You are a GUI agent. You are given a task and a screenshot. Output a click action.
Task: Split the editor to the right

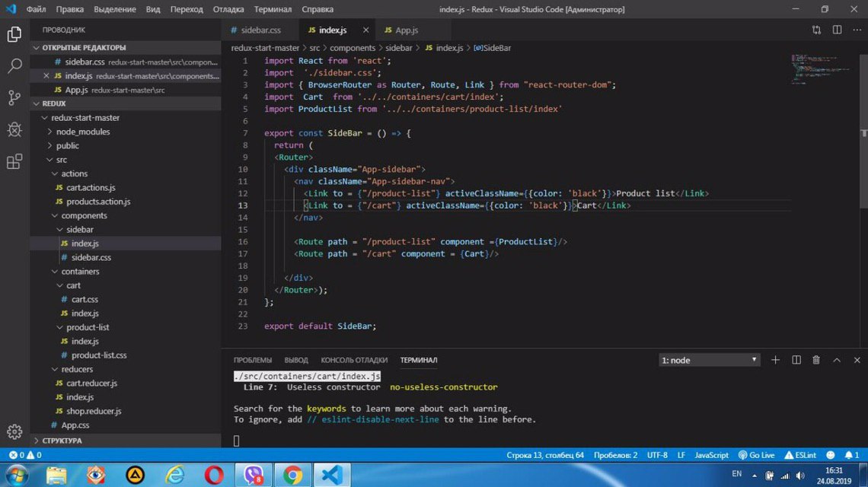pyautogui.click(x=837, y=30)
